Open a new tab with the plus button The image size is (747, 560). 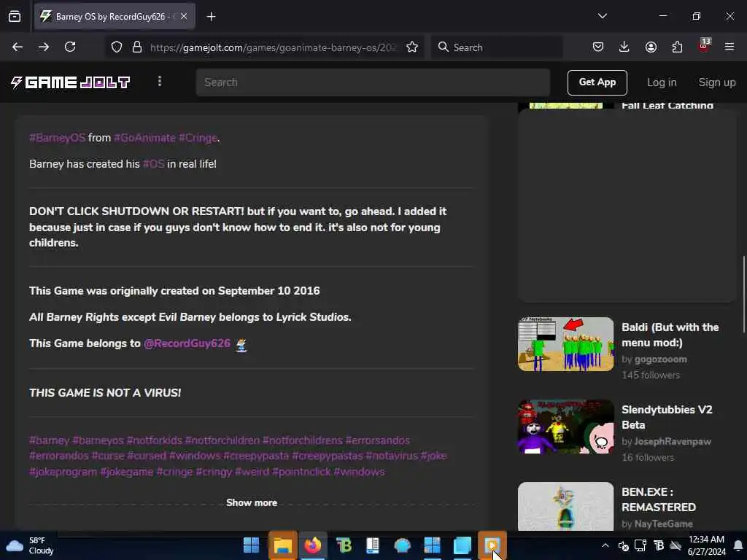tap(211, 17)
